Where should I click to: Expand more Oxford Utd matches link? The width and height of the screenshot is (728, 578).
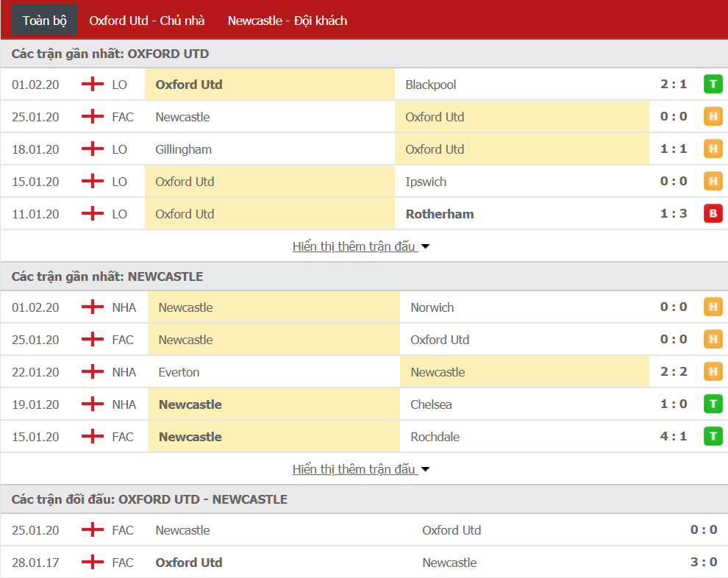(361, 246)
